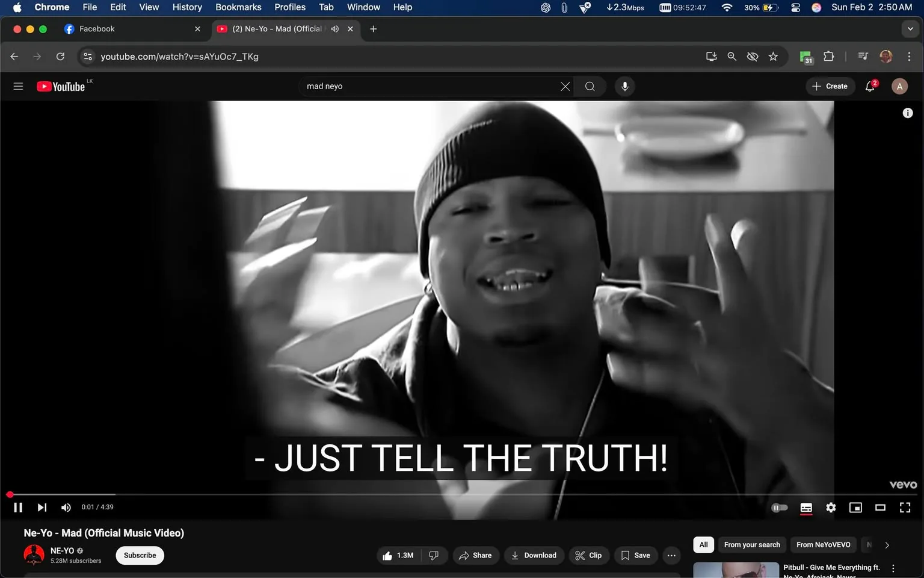The image size is (924, 578).
Task: Open YouTube search with your voice
Action: [x=624, y=86]
